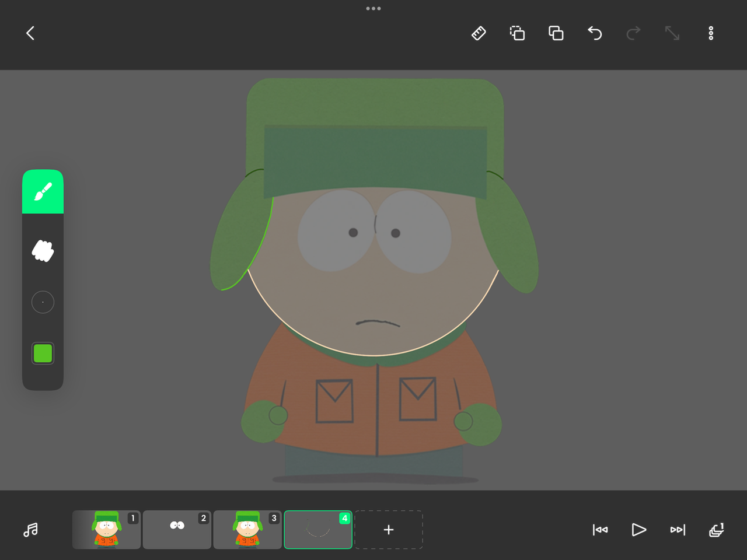Viewport: 747px width, 560px height.
Task: Open the onion skin layers settings icon
Action: point(717,530)
